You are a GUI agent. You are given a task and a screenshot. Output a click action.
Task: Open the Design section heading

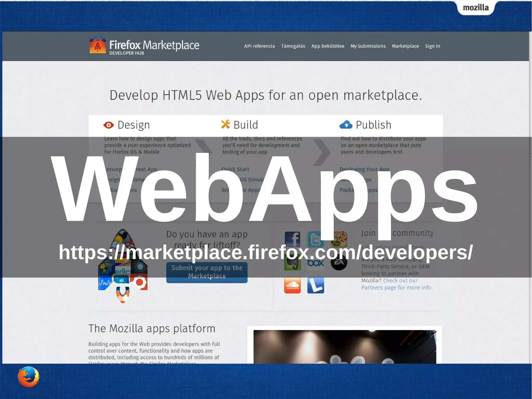coord(134,125)
